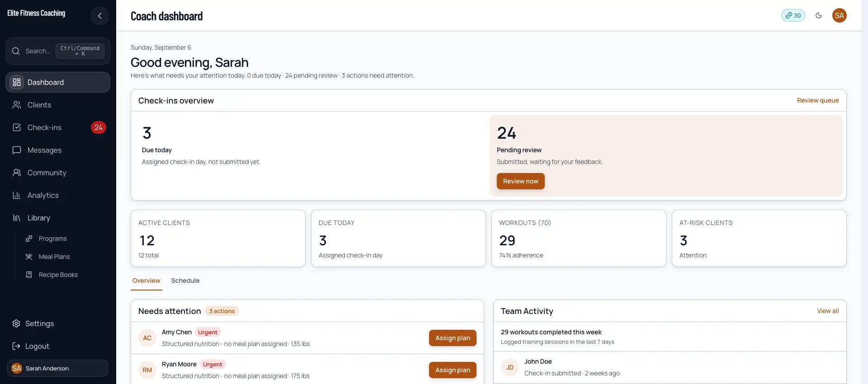Viewport: 868px width, 384px height.
Task: Click the Workouts (7D) stat card
Action: [x=579, y=238]
